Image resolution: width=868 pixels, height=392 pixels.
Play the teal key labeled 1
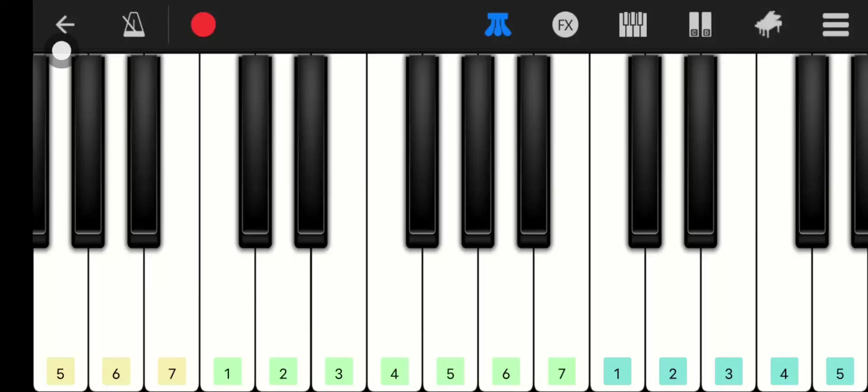tap(617, 316)
